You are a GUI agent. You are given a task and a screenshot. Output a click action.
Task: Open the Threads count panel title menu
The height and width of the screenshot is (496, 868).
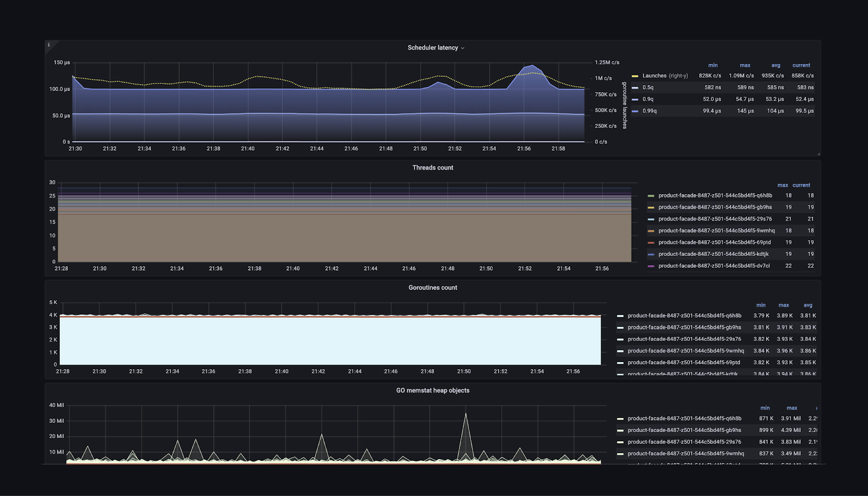pos(433,168)
